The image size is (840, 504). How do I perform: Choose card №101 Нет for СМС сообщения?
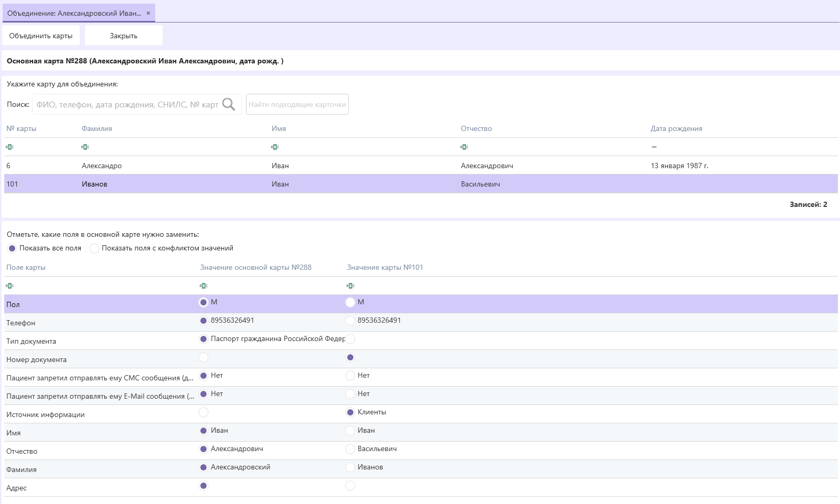[x=350, y=376]
